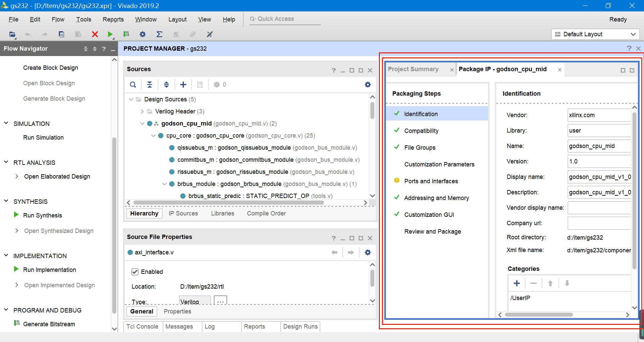Add a category with plus icon
This screenshot has width=644, height=342.
[x=517, y=284]
